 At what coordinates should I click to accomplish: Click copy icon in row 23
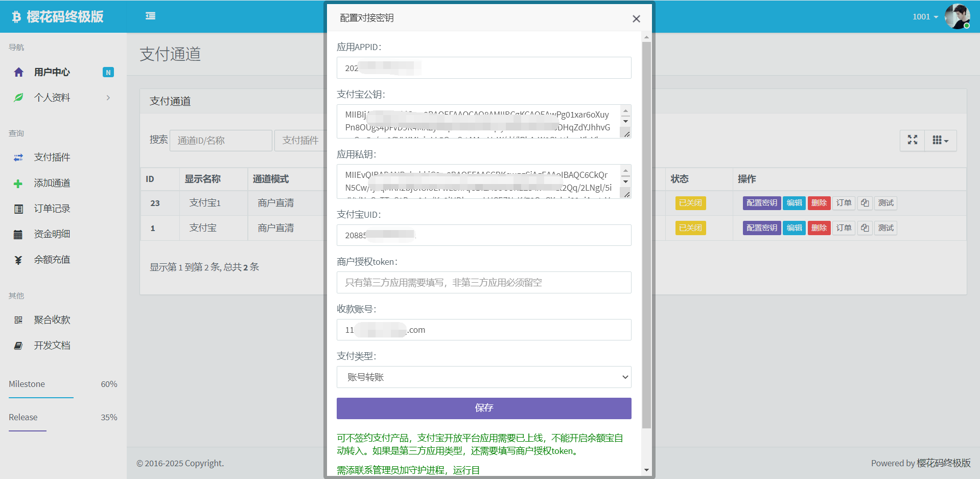point(865,203)
